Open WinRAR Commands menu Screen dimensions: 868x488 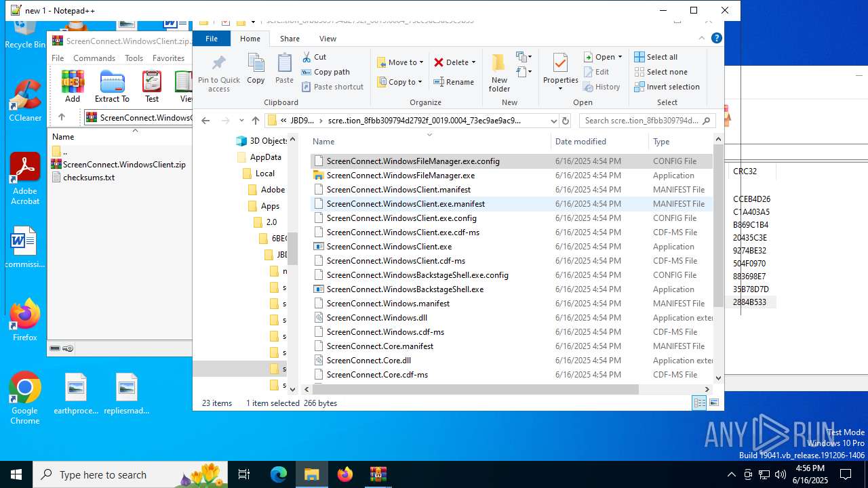tap(94, 58)
